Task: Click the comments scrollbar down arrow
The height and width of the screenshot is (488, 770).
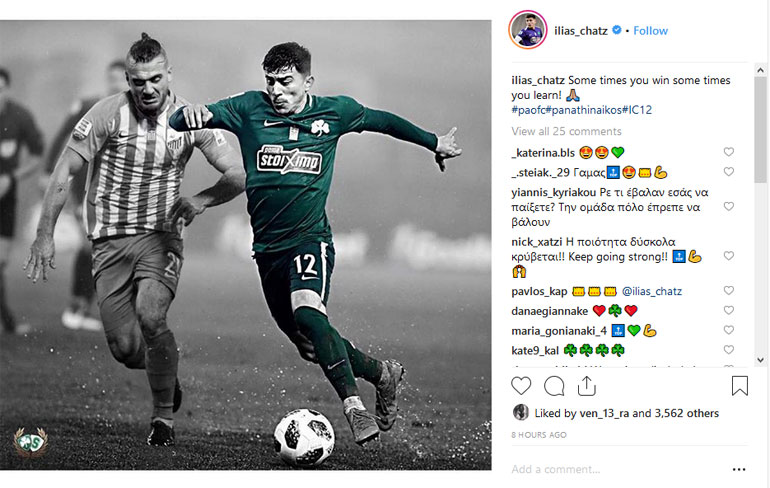Action: click(x=760, y=360)
